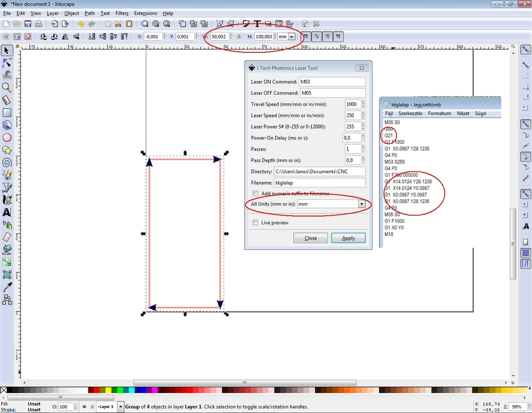
Task: Toggle the width/height lock icon
Action: (x=239, y=37)
